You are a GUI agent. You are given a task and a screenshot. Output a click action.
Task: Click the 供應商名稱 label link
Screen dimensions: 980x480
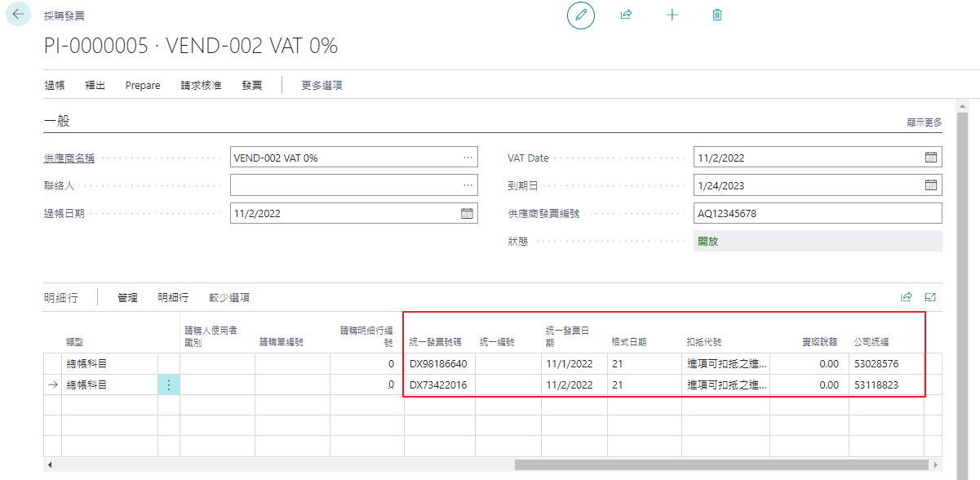[69, 158]
